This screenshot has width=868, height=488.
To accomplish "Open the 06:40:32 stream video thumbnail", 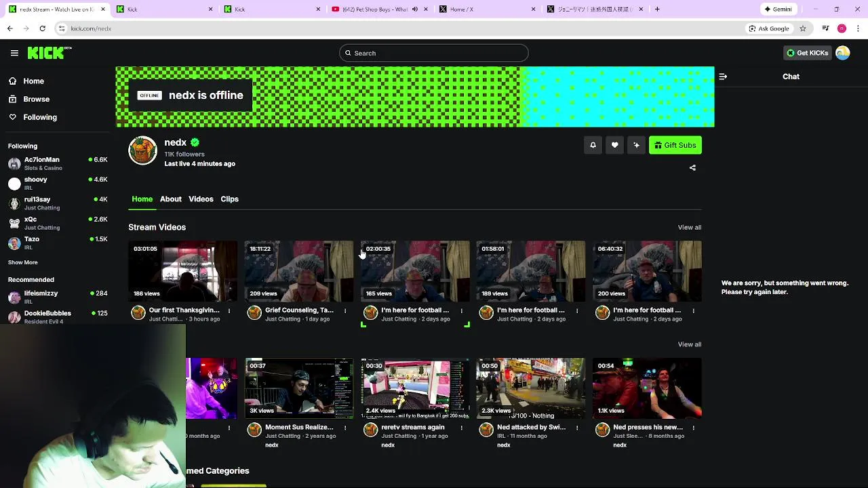I will click(x=647, y=271).
